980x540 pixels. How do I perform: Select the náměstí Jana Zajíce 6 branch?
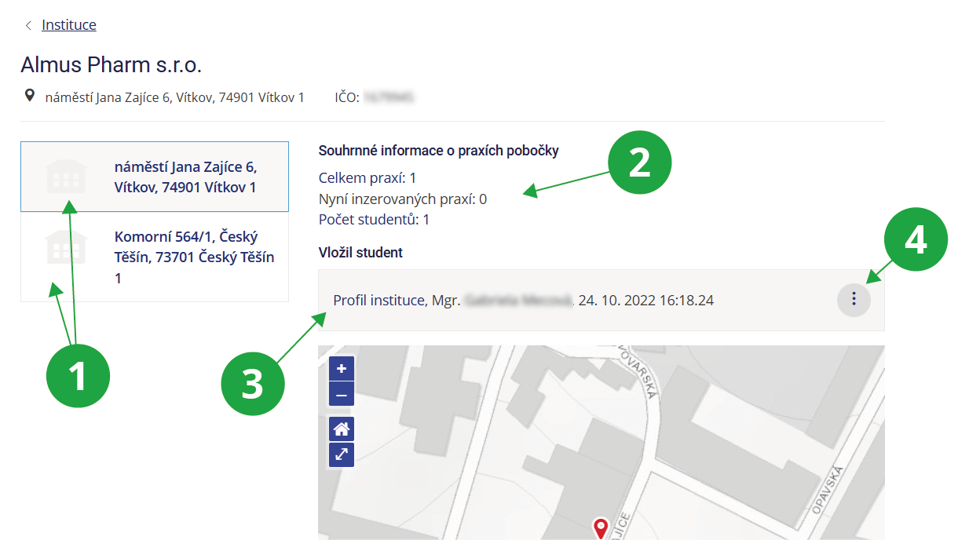click(x=185, y=177)
